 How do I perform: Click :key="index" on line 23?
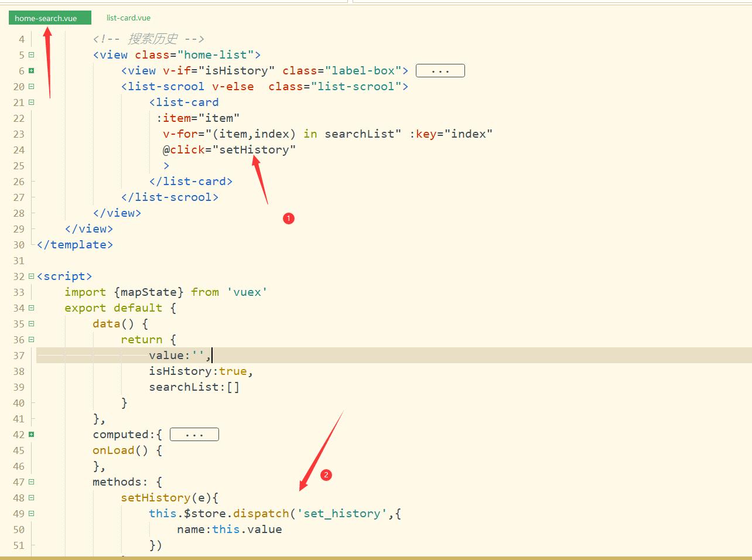tap(451, 134)
